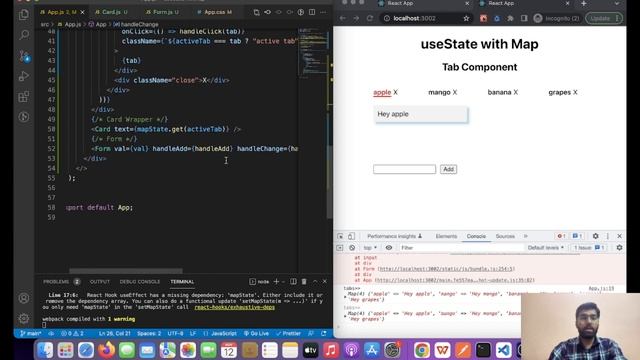The image size is (640, 360).
Task: Close the terminal panel
Action: coord(325,282)
